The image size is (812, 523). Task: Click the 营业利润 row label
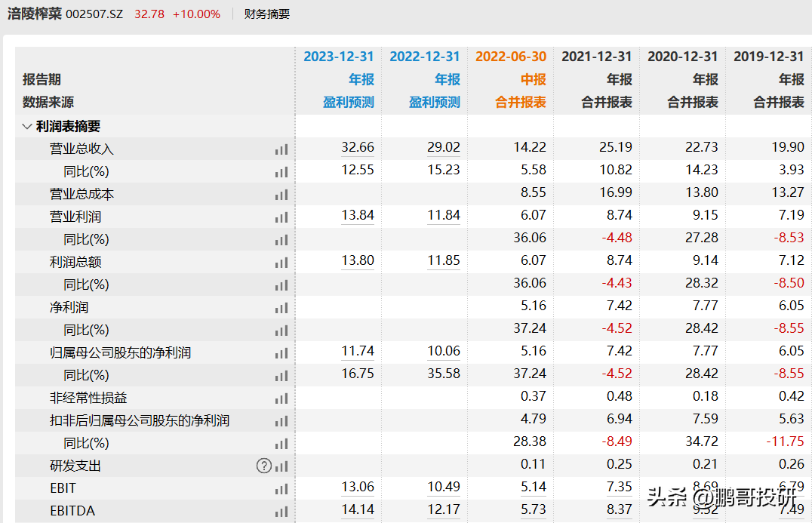(x=75, y=217)
